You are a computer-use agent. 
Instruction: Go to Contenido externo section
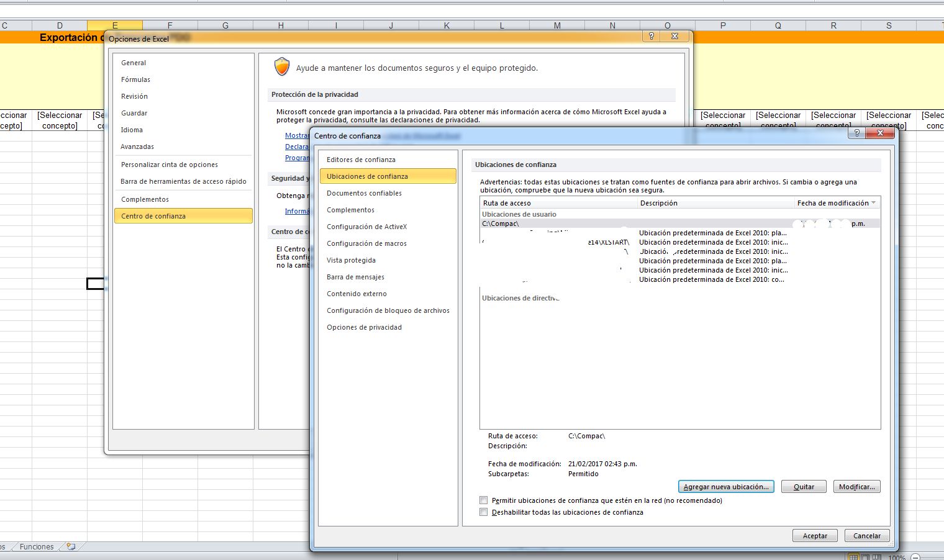[388, 294]
